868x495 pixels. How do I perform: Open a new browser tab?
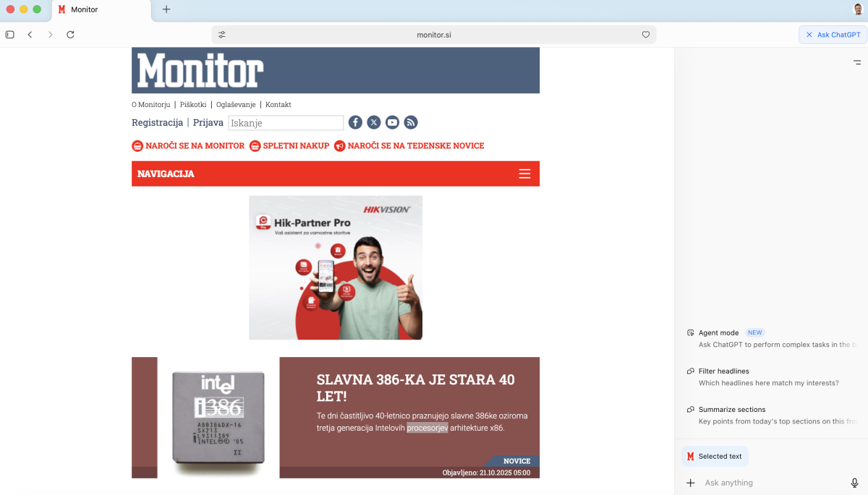pos(166,9)
